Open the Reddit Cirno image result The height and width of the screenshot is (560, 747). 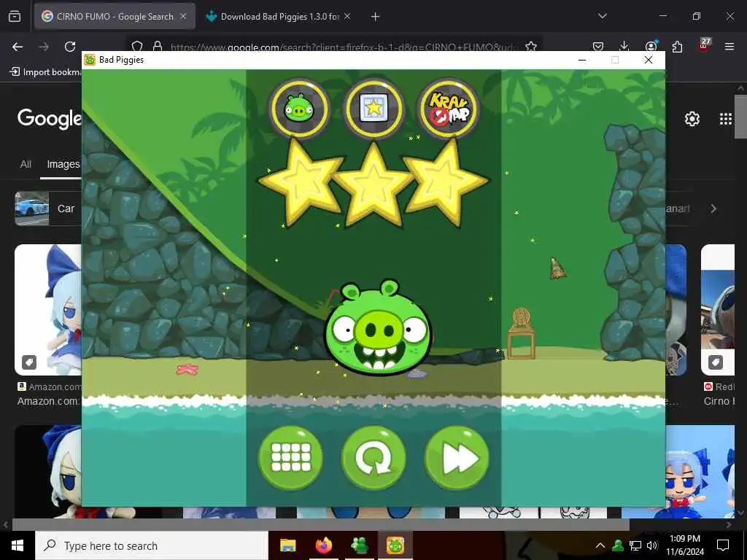[718, 309]
